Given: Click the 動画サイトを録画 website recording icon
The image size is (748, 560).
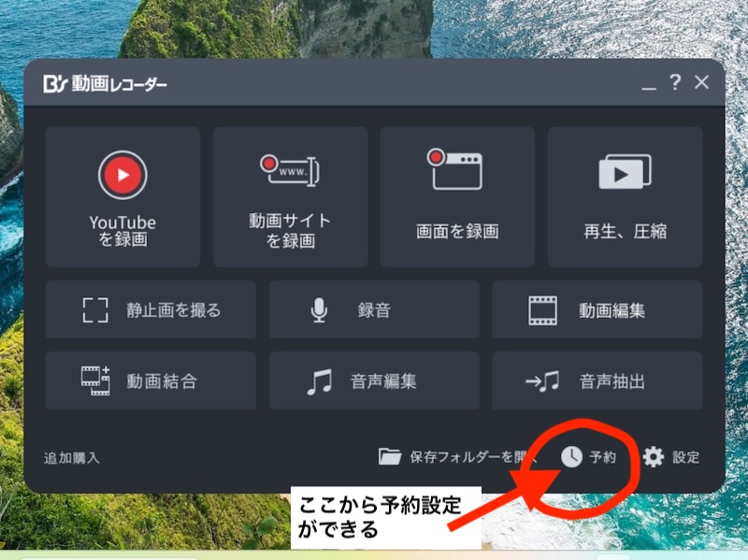Looking at the screenshot, I should tap(290, 170).
